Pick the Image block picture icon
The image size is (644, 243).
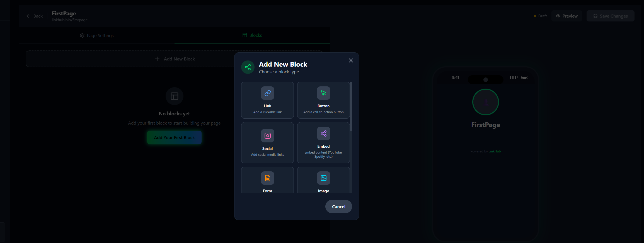click(323, 178)
